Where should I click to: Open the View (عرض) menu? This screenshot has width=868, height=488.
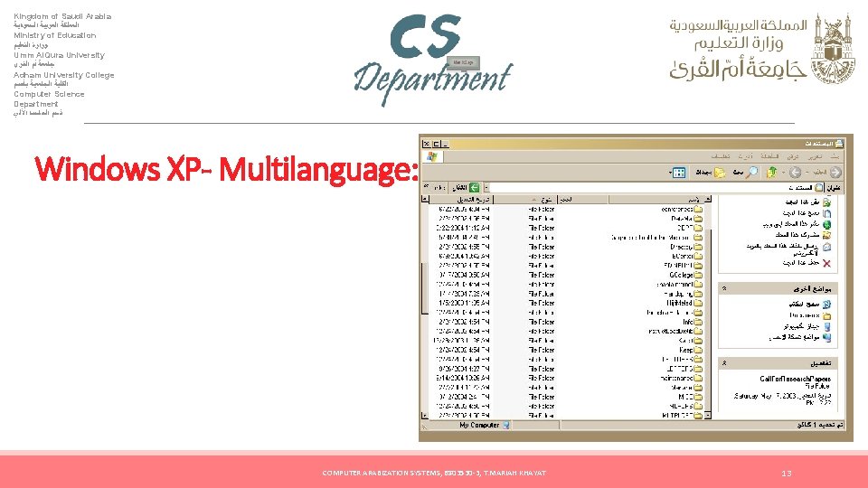(793, 156)
